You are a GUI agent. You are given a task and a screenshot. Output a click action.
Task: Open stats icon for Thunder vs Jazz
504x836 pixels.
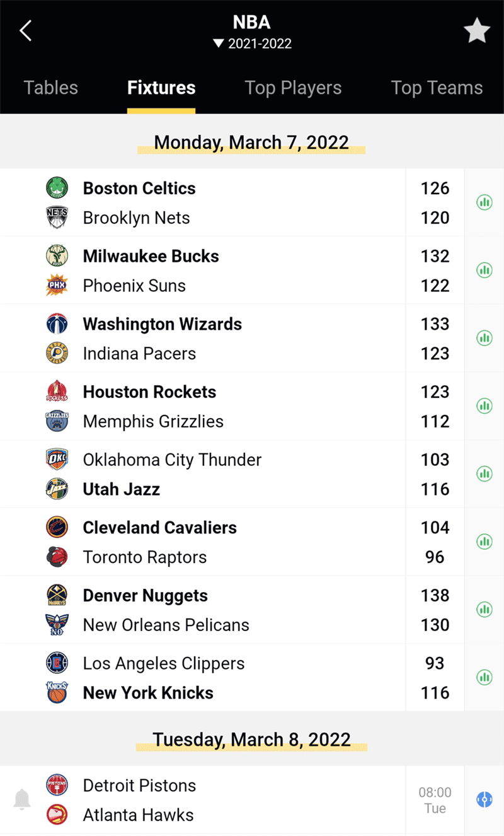coord(484,473)
